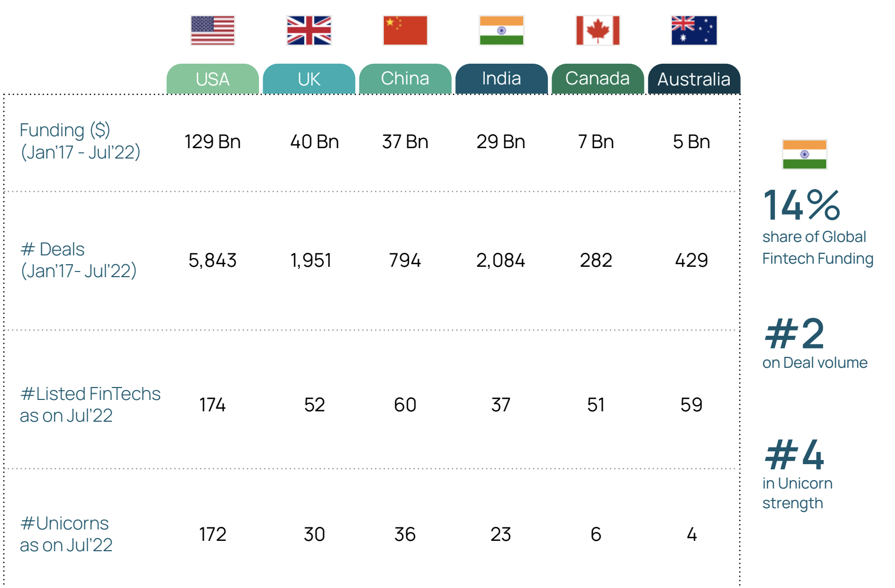The width and height of the screenshot is (895, 588).
Task: Click the Canada flag icon
Action: [598, 31]
